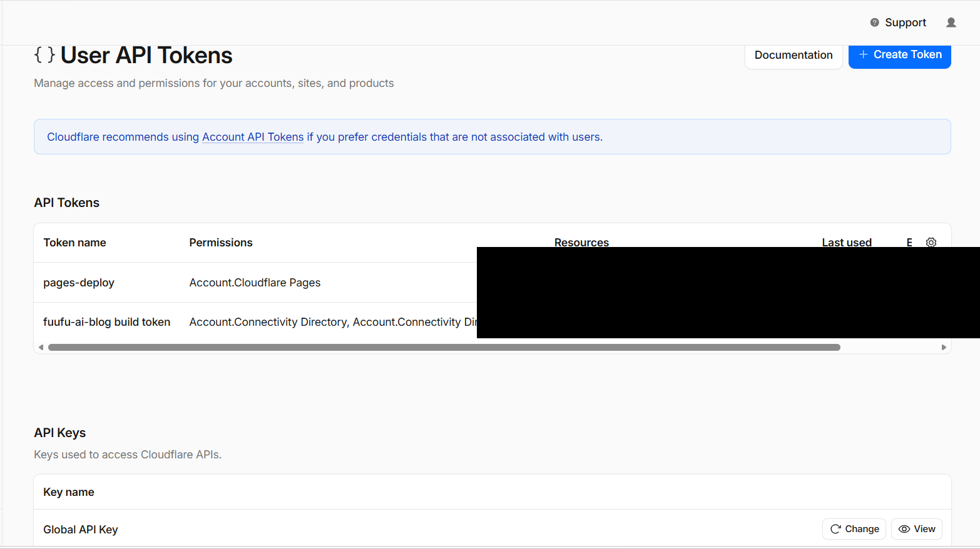The width and height of the screenshot is (980, 549).
Task: Click the horizontal scrollbar thumb in tokens table
Action: [444, 347]
